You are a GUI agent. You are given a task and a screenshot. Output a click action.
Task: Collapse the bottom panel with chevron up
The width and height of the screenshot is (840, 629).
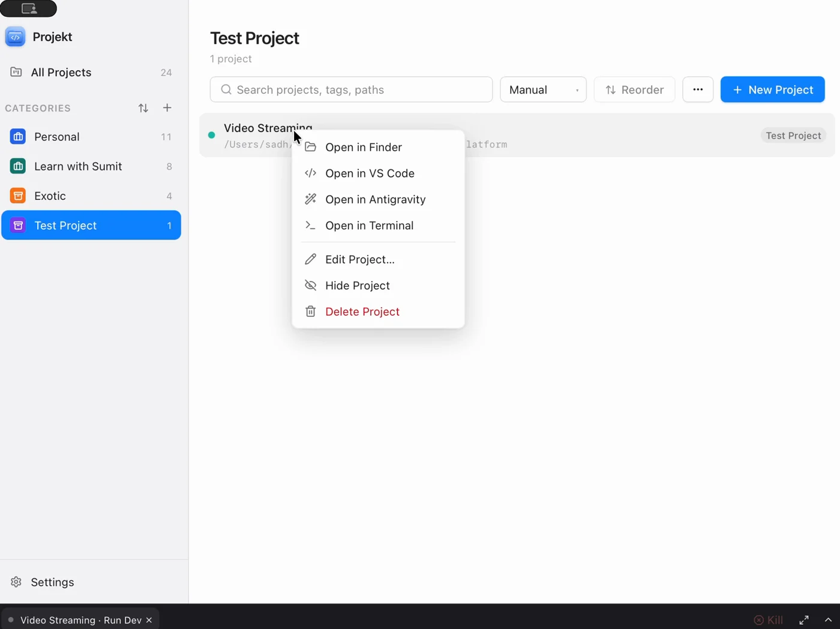(x=828, y=620)
